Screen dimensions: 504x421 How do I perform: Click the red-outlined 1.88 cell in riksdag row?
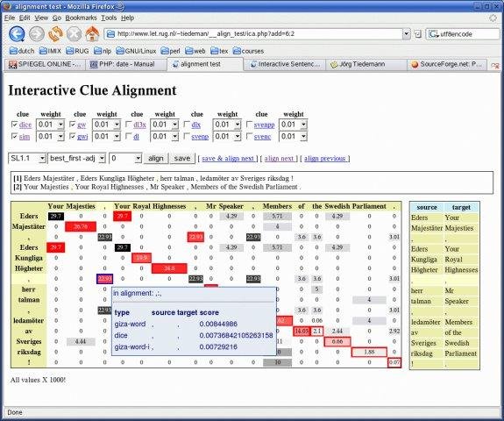click(x=369, y=353)
